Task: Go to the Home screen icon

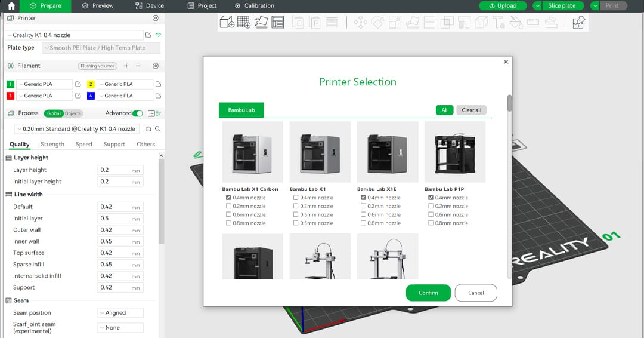Action: [x=11, y=6]
